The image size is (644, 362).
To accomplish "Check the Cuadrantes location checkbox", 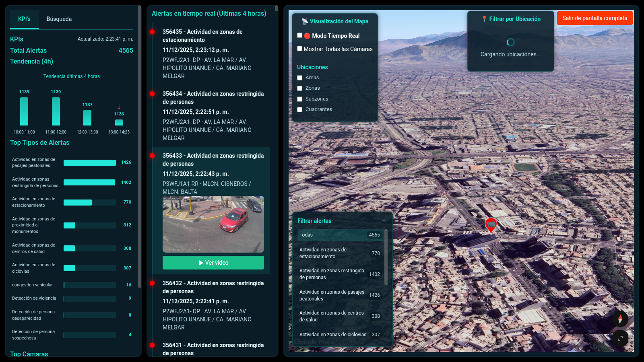I will tap(299, 109).
